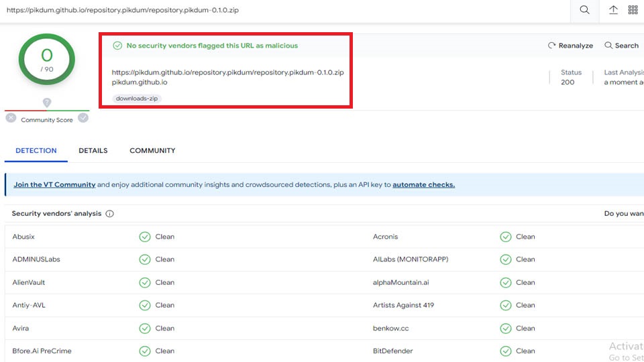Select the Antiy-AVL vendor name
The width and height of the screenshot is (644, 362).
(x=29, y=306)
